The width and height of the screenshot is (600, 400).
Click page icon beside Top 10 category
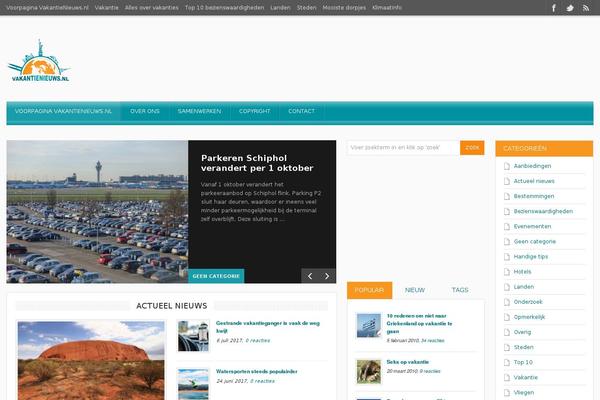507,362
